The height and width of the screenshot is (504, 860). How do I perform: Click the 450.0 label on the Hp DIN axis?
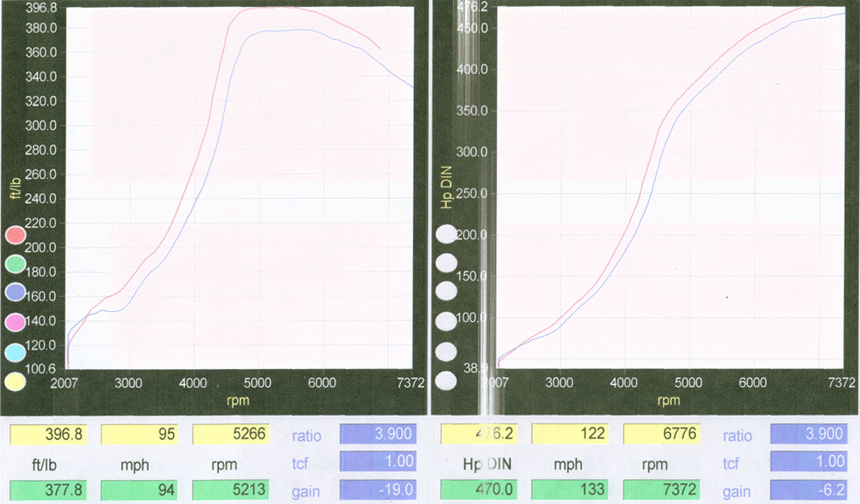[x=472, y=28]
